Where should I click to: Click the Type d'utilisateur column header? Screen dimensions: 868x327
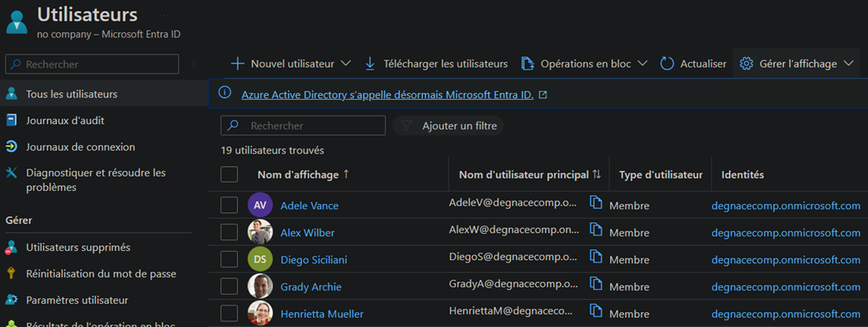pyautogui.click(x=661, y=174)
